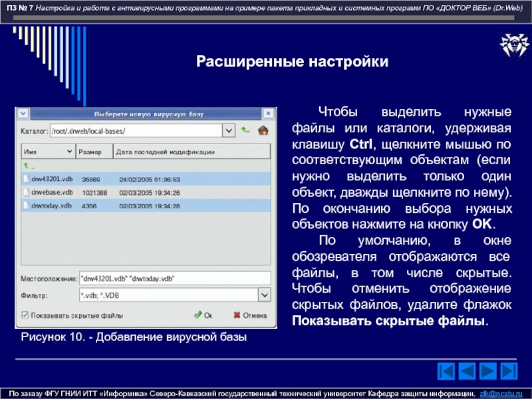Viewport: 532px width, 399px height.
Task: Go to the previous slide
Action: point(467,371)
